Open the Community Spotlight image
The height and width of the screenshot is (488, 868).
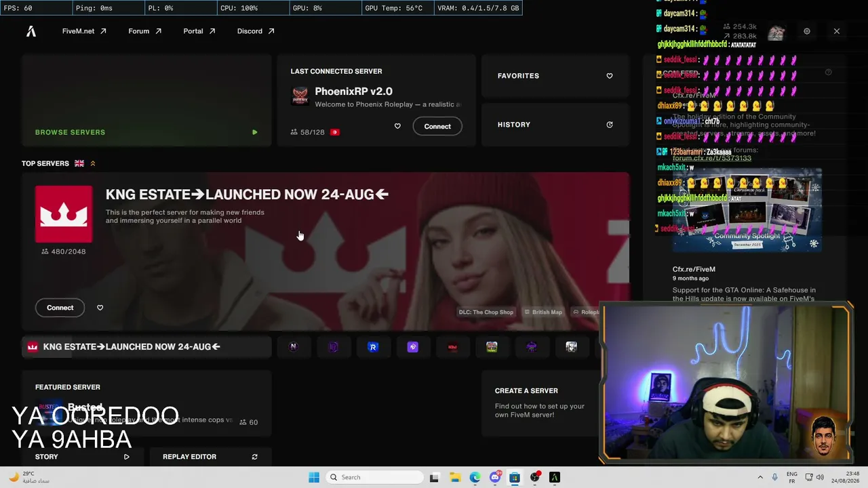pos(747,210)
